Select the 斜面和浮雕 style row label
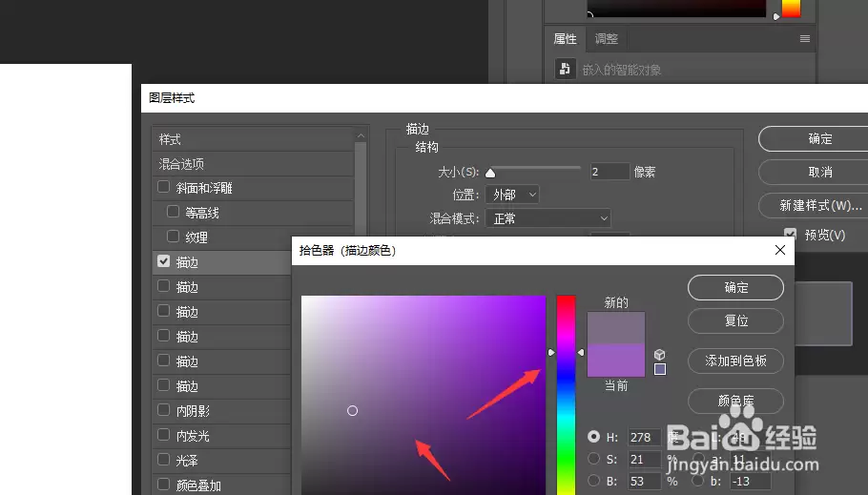 [x=204, y=188]
